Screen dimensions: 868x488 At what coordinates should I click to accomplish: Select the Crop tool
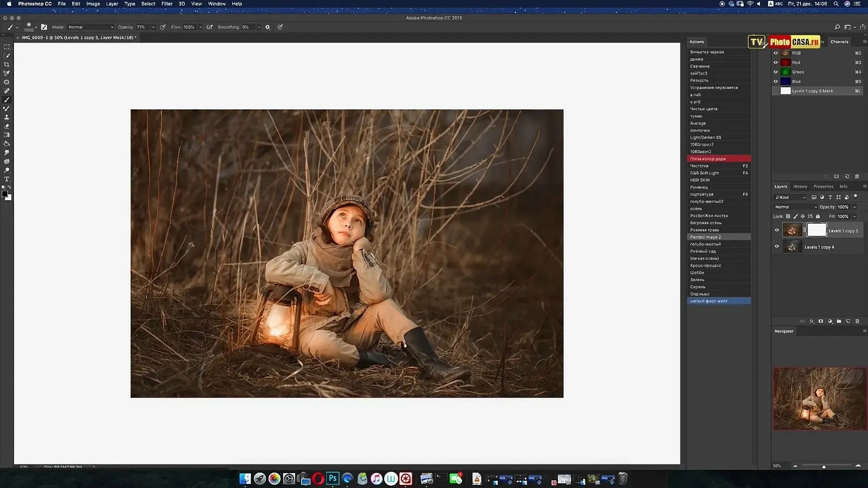pyautogui.click(x=7, y=65)
